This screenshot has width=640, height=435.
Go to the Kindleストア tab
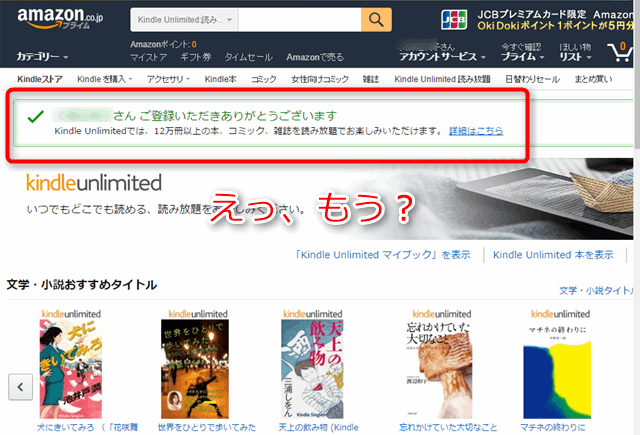[x=40, y=79]
